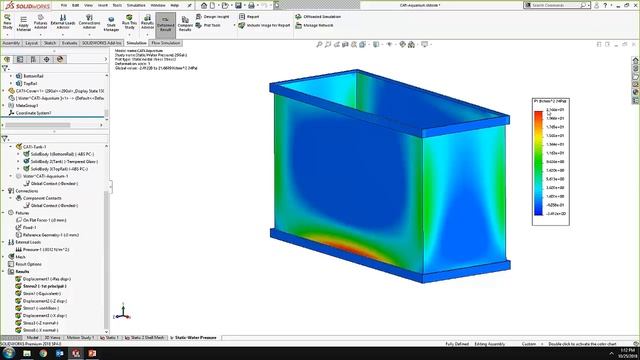Image resolution: width=640 pixels, height=360 pixels.
Task: Collapse the CATI-Tank-1 simulation node
Action: tap(11, 147)
